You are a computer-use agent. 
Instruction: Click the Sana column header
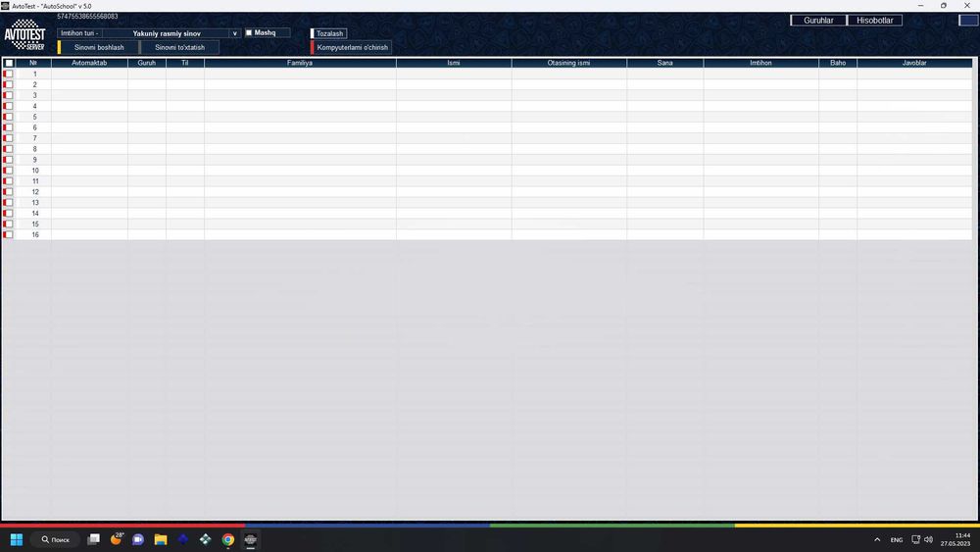point(665,63)
